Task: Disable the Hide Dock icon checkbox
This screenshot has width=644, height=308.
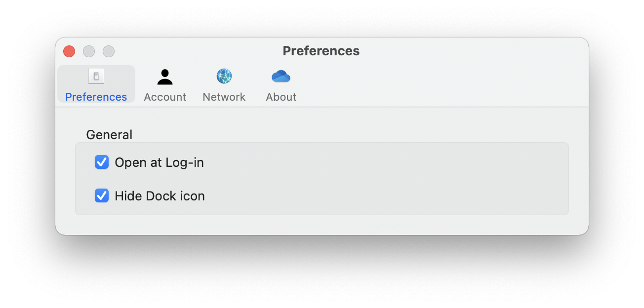Action: point(102,196)
